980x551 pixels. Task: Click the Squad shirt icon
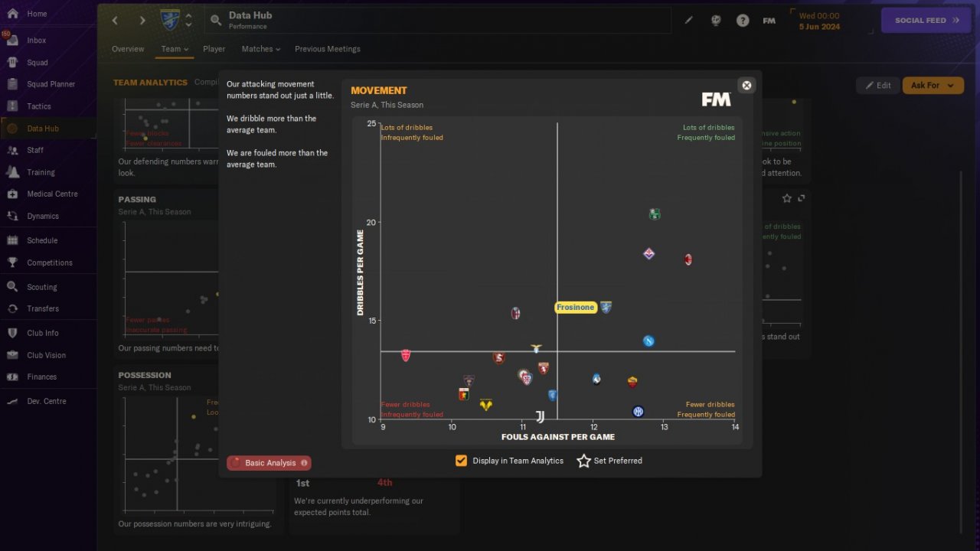12,62
